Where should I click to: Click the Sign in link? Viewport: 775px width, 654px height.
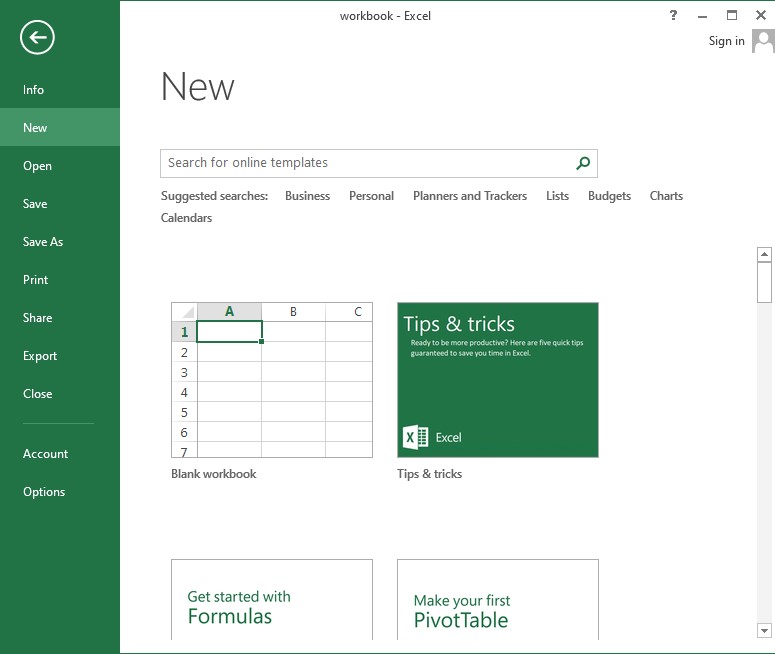point(726,41)
